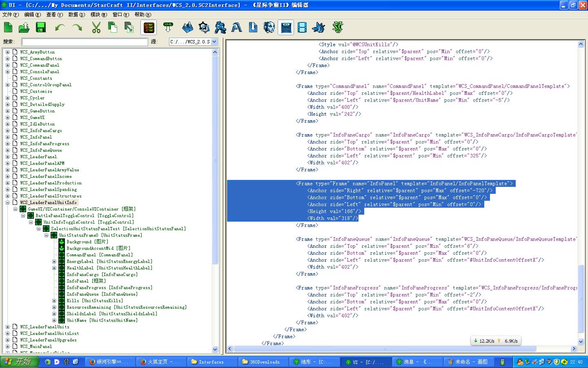Click the 搜索 search input field
This screenshot has height=368, width=588.
tap(85, 42)
